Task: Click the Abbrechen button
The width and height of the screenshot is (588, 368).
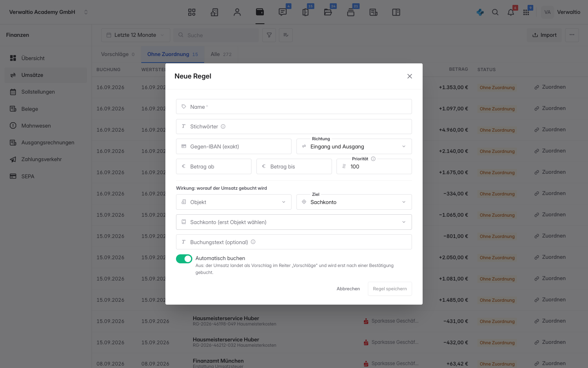Action: [x=348, y=289]
